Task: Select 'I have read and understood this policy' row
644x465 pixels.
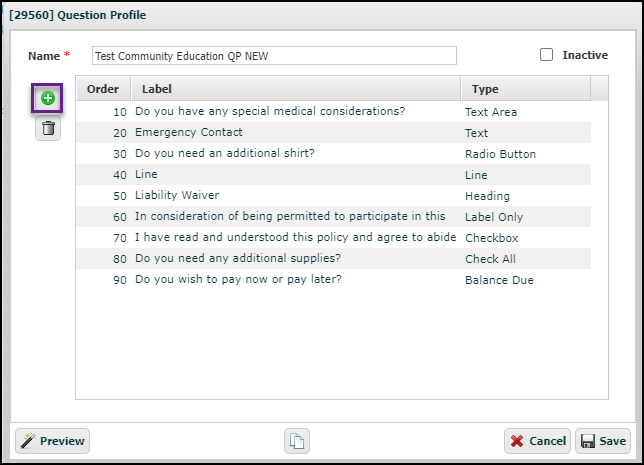Action: (x=334, y=237)
